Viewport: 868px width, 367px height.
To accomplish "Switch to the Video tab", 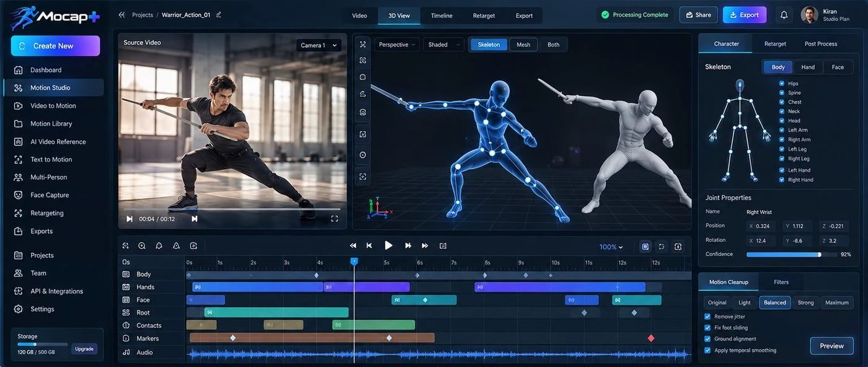I will point(360,15).
